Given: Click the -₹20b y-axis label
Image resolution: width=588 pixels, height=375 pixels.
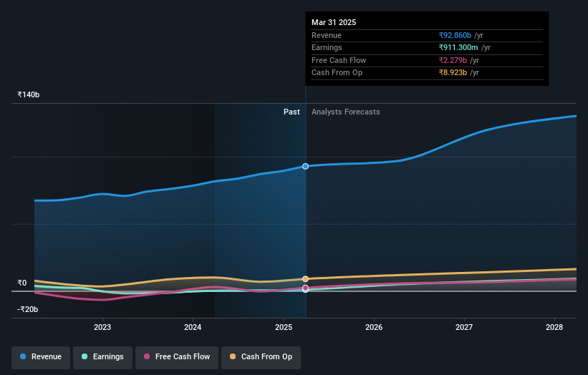Looking at the screenshot, I should [27, 309].
